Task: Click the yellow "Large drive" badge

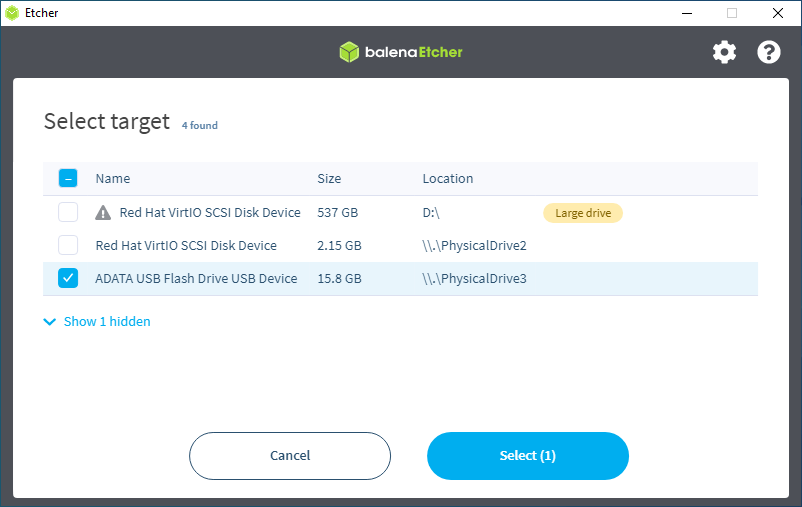Action: [x=582, y=213]
